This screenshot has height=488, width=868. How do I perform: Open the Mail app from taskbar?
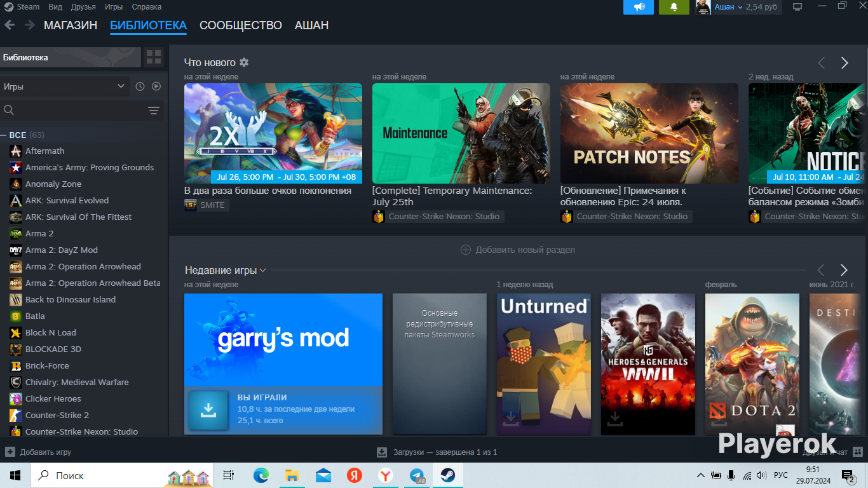click(x=323, y=475)
